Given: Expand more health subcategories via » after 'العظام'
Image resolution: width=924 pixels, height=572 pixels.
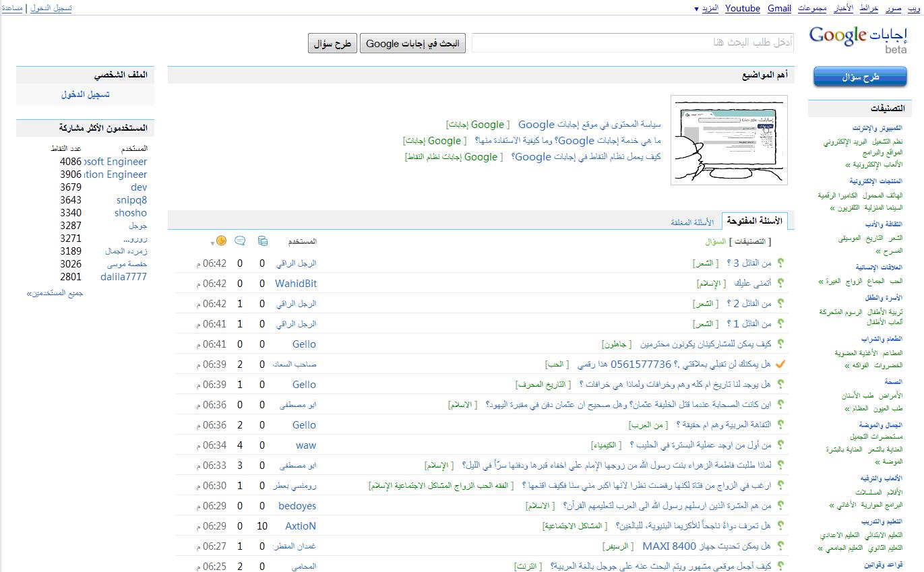Looking at the screenshot, I should (x=847, y=408).
